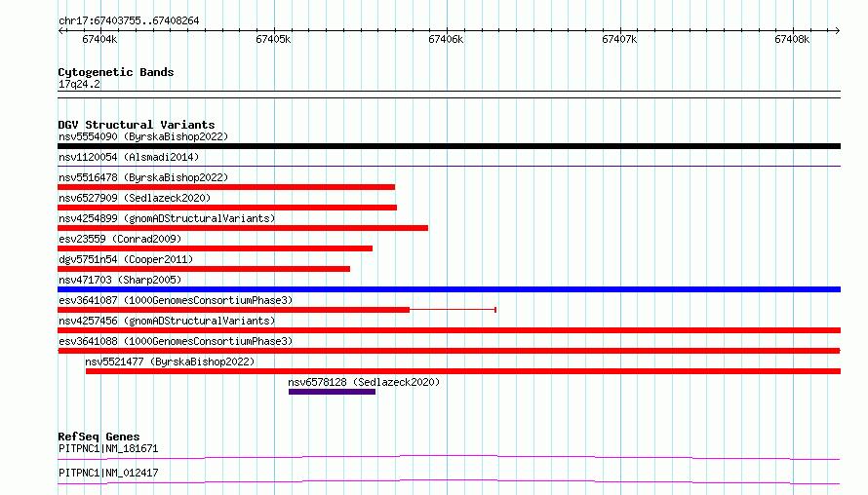Open nsv471703 (Sharp2005) variant label
The width and height of the screenshot is (868, 495).
pos(120,280)
